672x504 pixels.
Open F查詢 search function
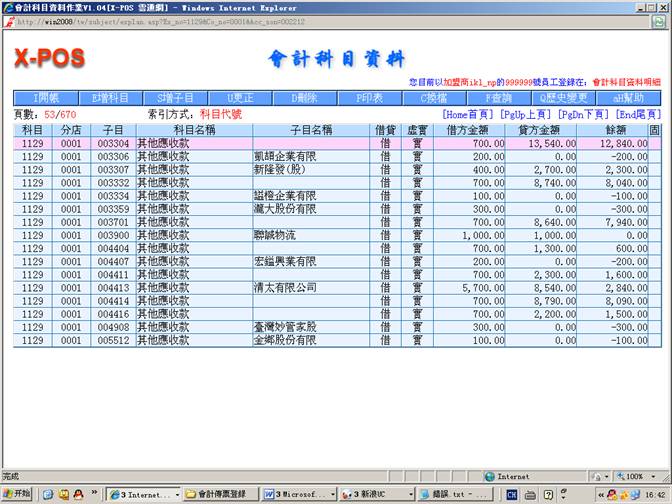498,98
